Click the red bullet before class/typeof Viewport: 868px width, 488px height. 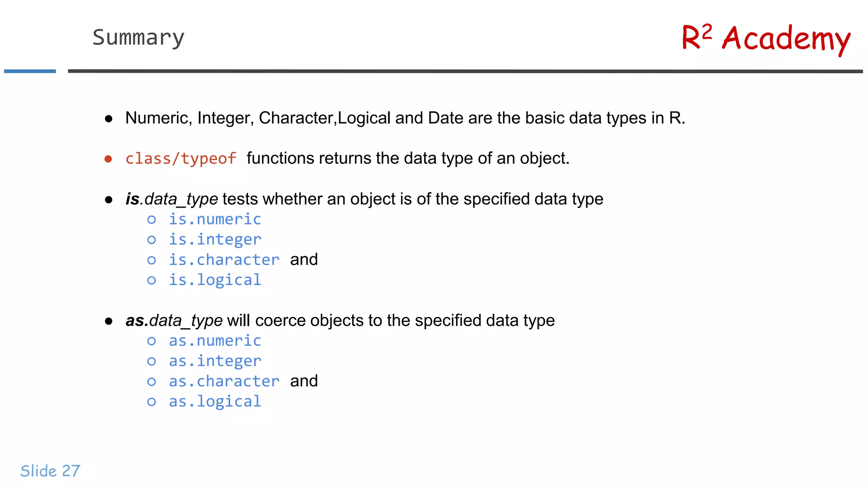coord(108,159)
